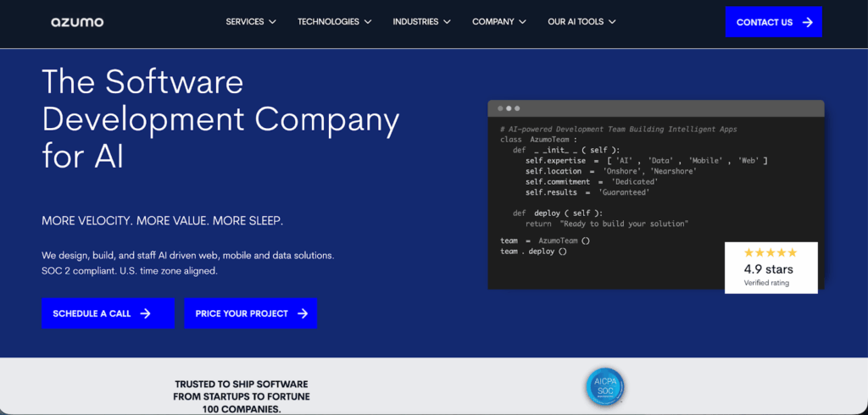The width and height of the screenshot is (868, 415).
Task: Click the arrow in Schedule a Call
Action: click(x=145, y=313)
